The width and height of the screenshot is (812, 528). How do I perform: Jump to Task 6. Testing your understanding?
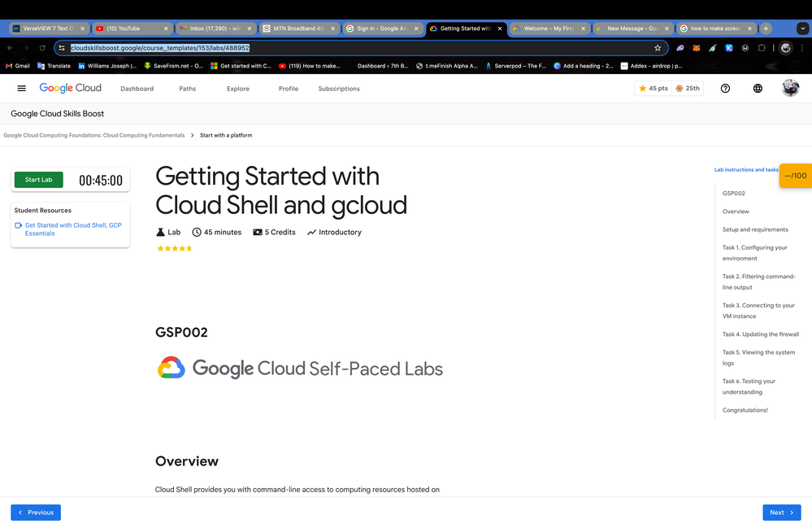tap(749, 386)
